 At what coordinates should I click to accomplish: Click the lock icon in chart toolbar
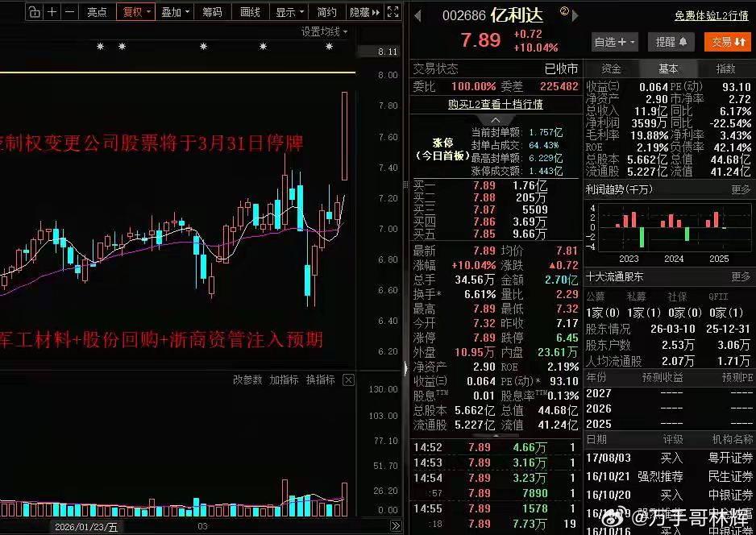(34, 12)
